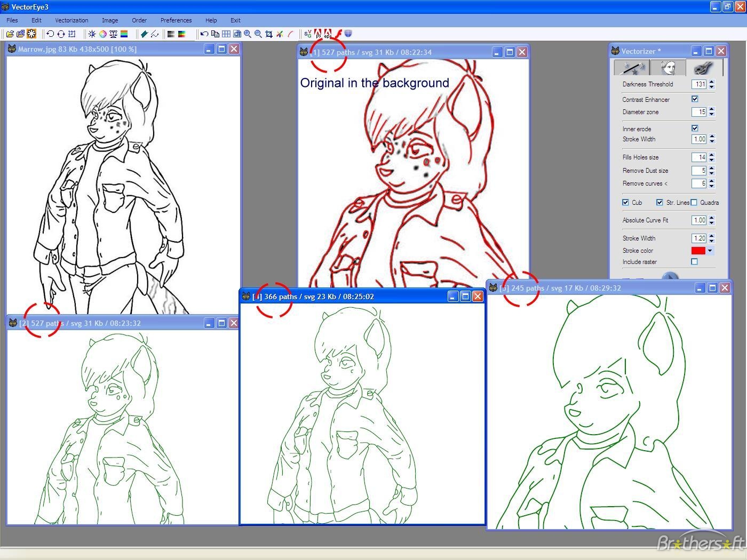Open the Edit menu
747x560 pixels.
pos(36,20)
